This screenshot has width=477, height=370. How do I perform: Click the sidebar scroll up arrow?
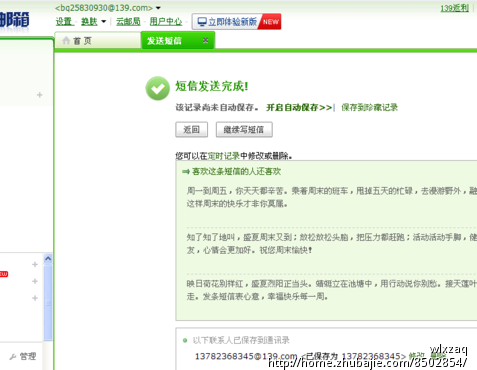click(x=48, y=259)
